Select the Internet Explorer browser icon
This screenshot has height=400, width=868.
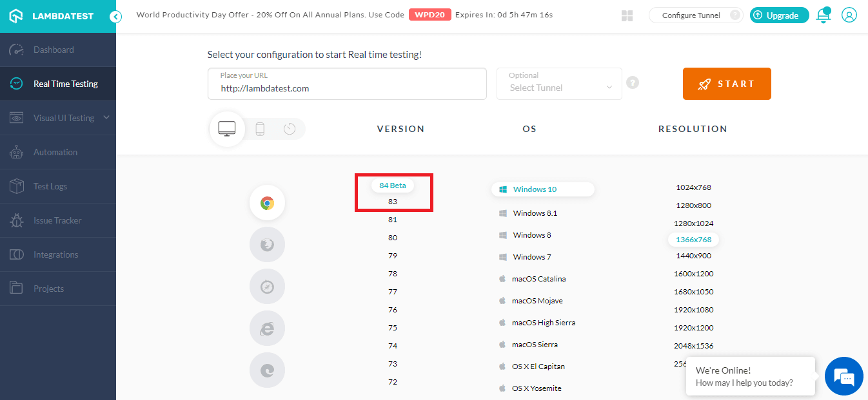[267, 328]
